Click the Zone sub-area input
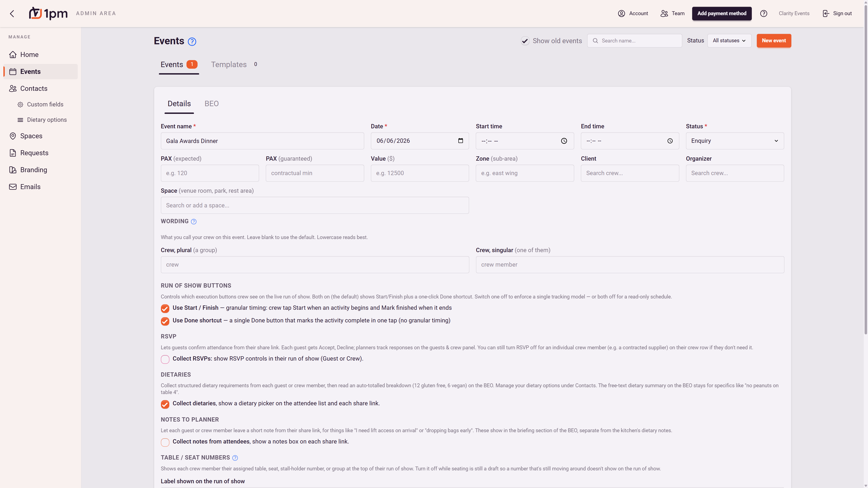The image size is (868, 488). pos(525,173)
